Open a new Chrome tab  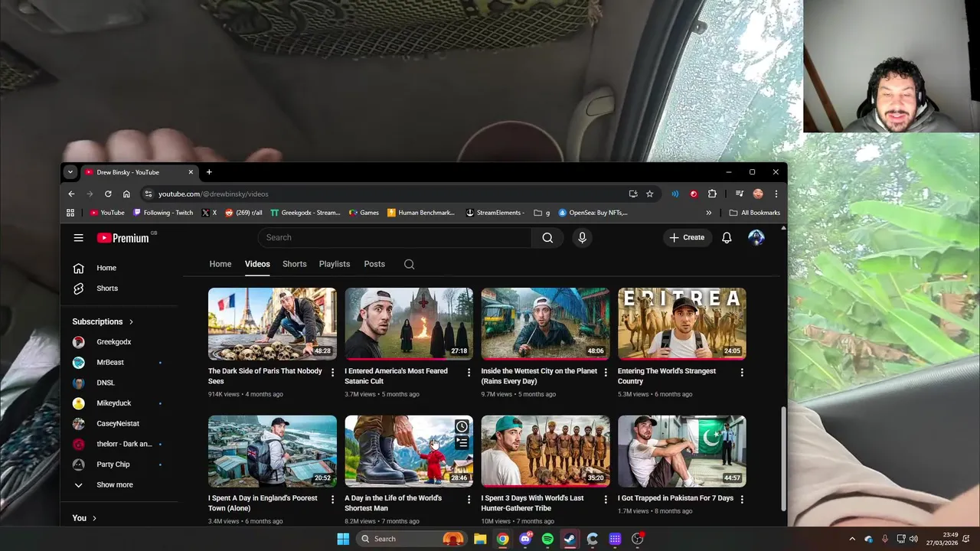[209, 172]
